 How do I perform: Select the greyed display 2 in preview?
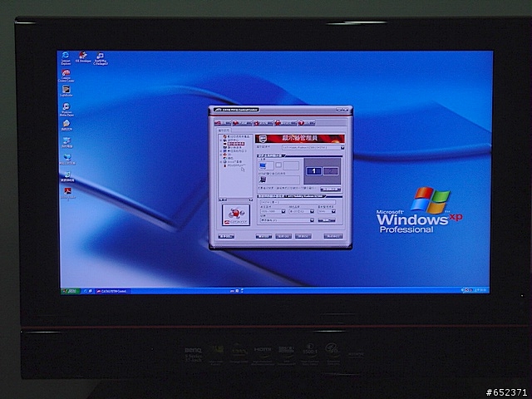click(331, 171)
